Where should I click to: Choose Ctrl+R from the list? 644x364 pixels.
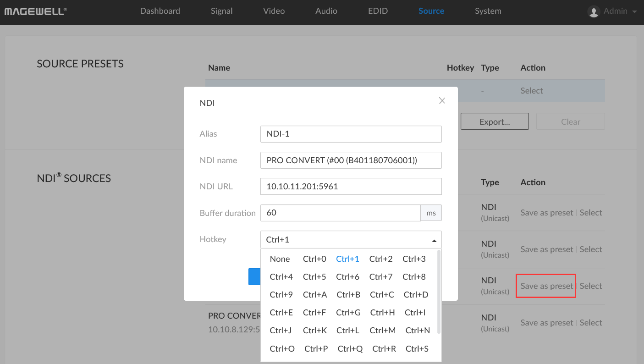point(384,349)
